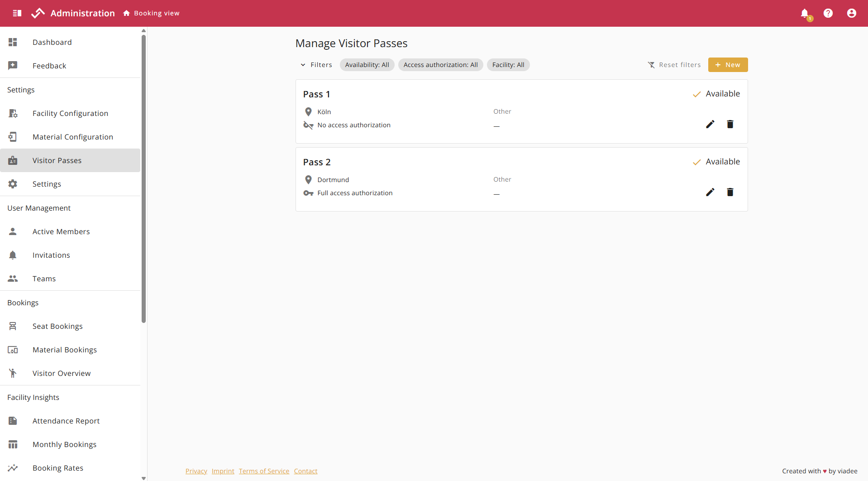
Task: Click the sidebar scroll down arrow
Action: pyautogui.click(x=143, y=478)
